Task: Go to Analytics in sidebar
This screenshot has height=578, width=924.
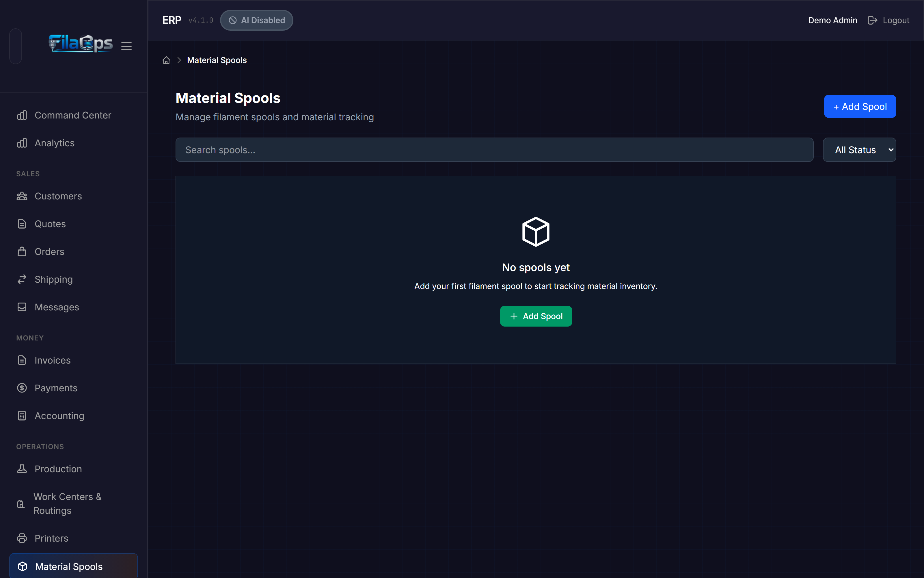Action: point(73,143)
